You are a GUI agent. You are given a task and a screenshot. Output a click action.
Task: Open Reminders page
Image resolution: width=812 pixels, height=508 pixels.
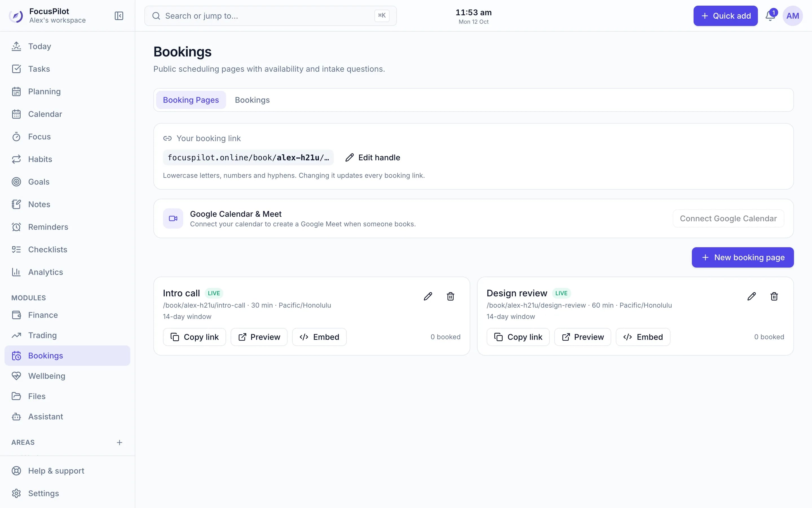pyautogui.click(x=67, y=227)
